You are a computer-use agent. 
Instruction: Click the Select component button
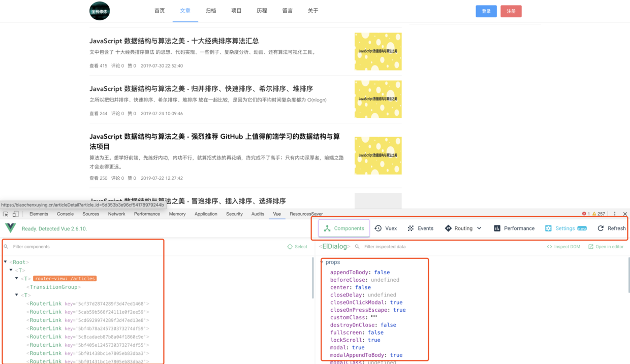coord(297,247)
